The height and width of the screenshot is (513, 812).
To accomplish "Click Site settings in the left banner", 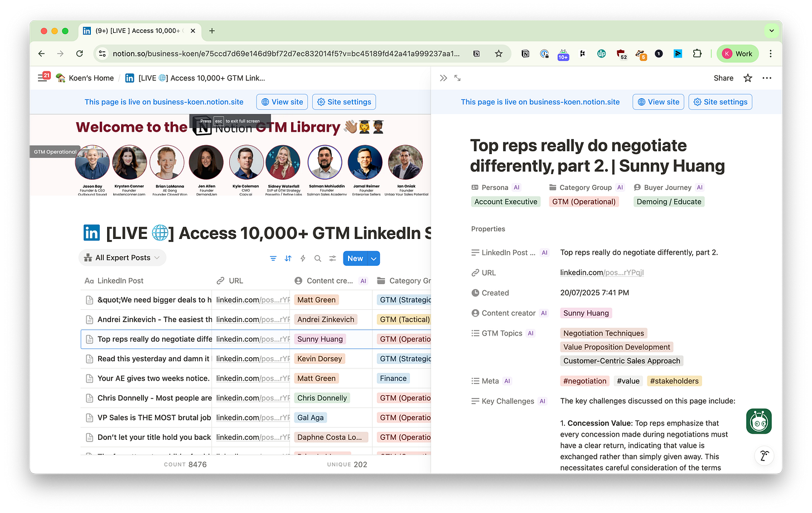I will tap(344, 102).
